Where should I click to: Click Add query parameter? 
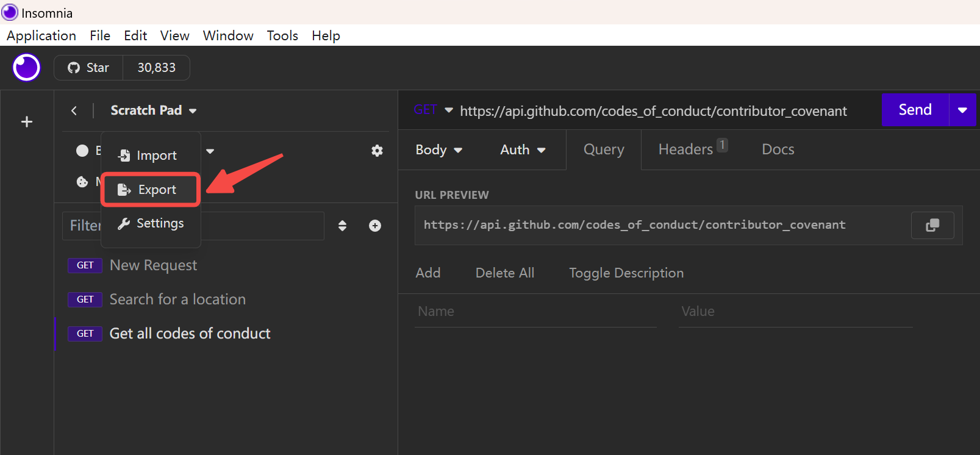pyautogui.click(x=428, y=273)
